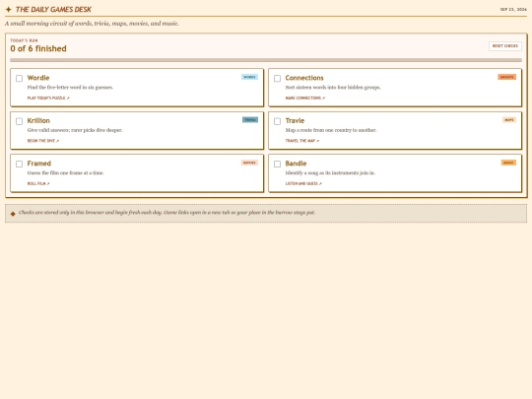Screen dimensions: 532x399
Task: Click the star icon beside the site title
Action: click(x=9, y=10)
